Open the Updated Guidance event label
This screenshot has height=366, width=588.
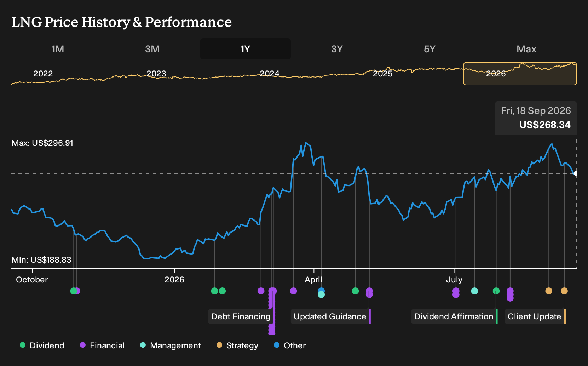pos(330,316)
